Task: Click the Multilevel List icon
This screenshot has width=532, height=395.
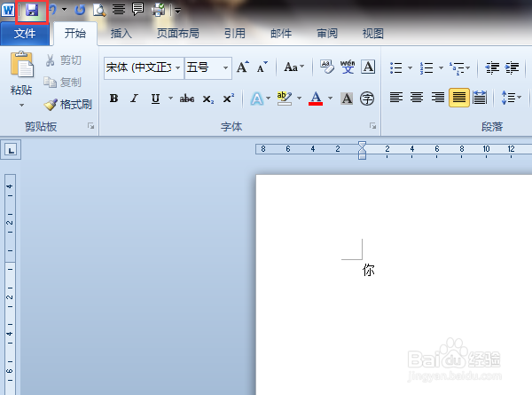Action: point(457,68)
